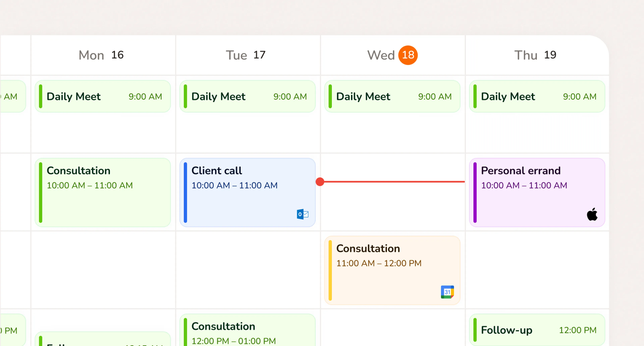Click the Apple icon on Personal errand

click(592, 214)
